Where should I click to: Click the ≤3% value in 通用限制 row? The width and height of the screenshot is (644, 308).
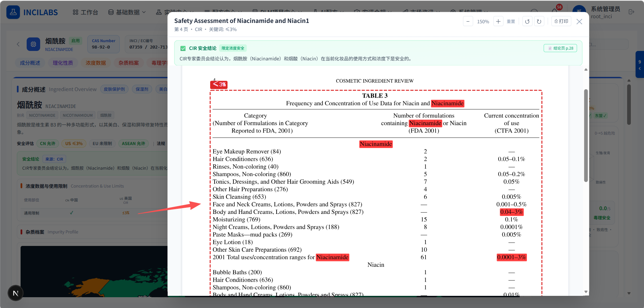pos(126,213)
